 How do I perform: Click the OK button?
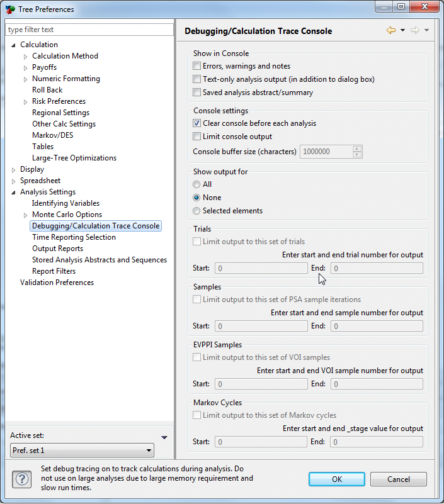click(337, 479)
